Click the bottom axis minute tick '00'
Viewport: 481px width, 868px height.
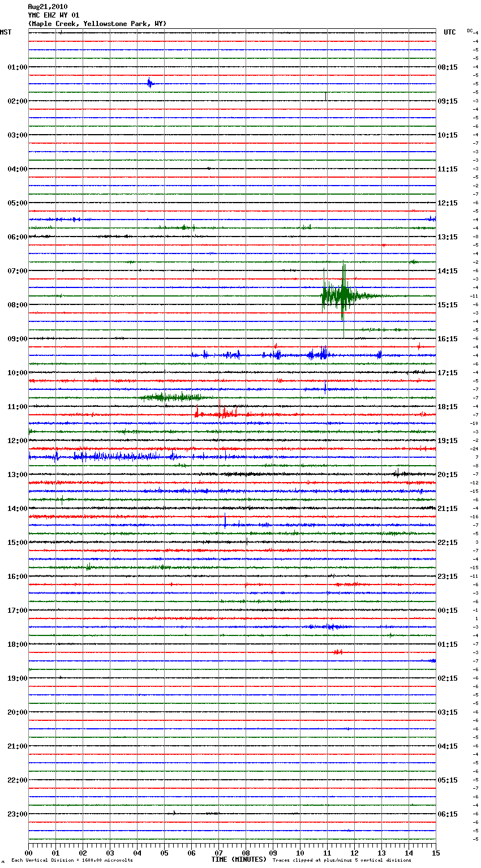point(28,853)
